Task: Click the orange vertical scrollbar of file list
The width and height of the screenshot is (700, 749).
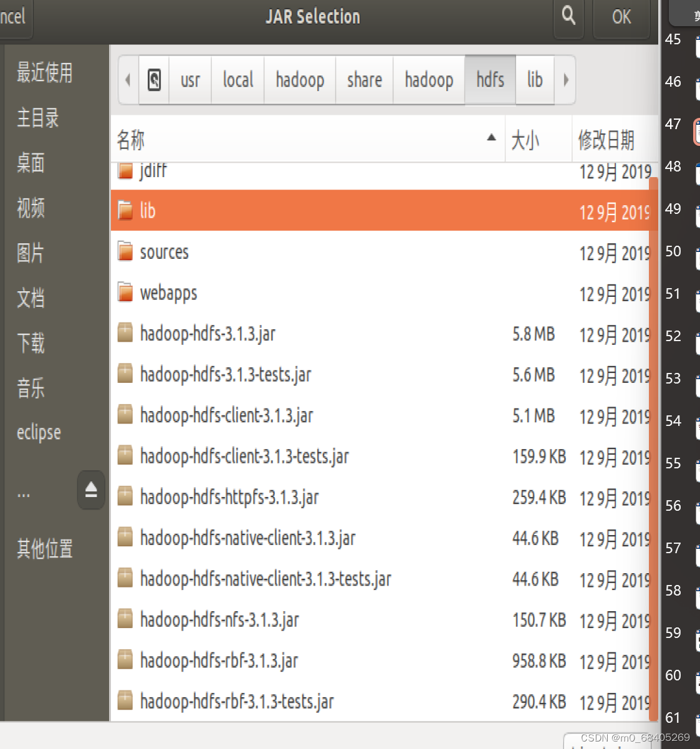Action: [653, 449]
